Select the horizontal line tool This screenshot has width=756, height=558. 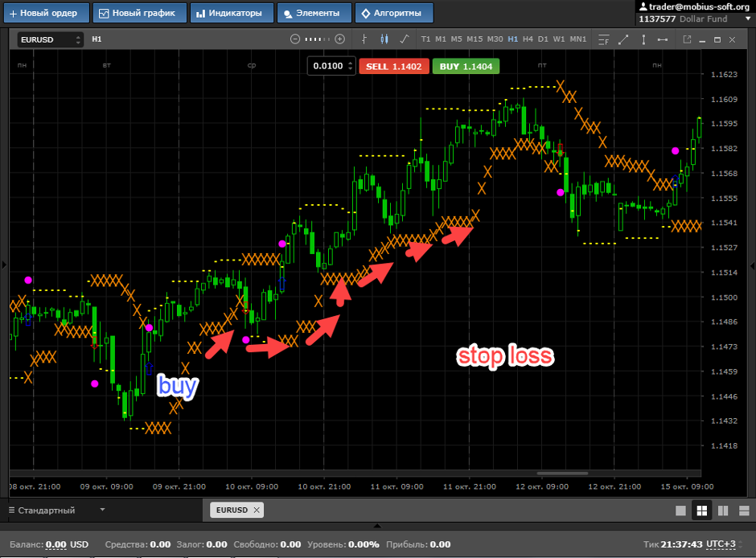click(x=663, y=39)
